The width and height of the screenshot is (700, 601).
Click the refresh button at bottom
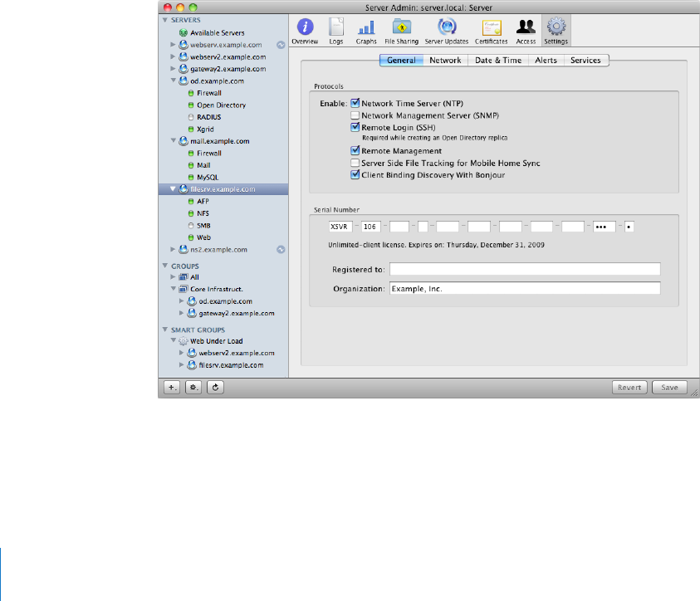[215, 388]
